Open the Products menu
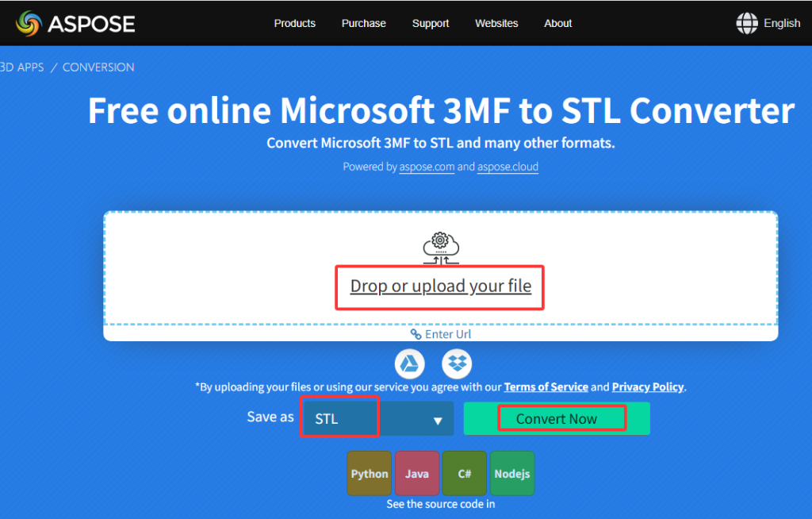Screen dimensions: 812x519 tap(294, 23)
